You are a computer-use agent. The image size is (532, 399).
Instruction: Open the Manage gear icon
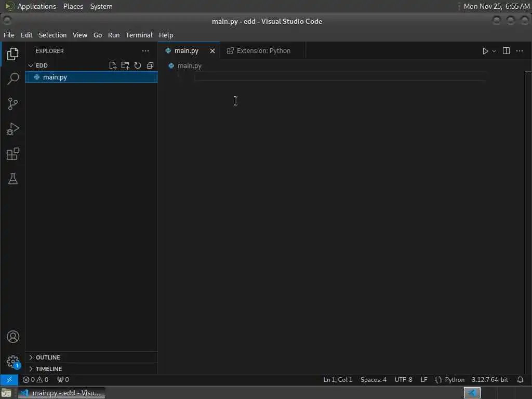(x=13, y=362)
